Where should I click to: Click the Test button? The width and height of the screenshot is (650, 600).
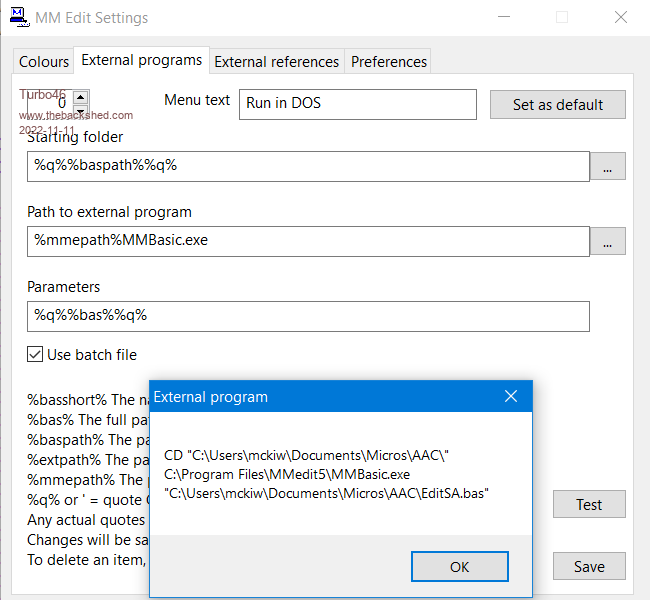(589, 505)
